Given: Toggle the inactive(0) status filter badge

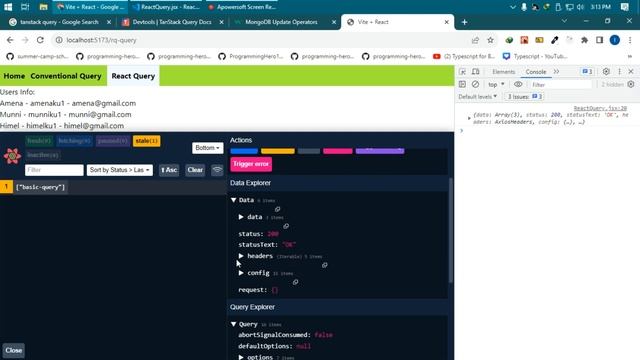Looking at the screenshot, I should (x=43, y=155).
